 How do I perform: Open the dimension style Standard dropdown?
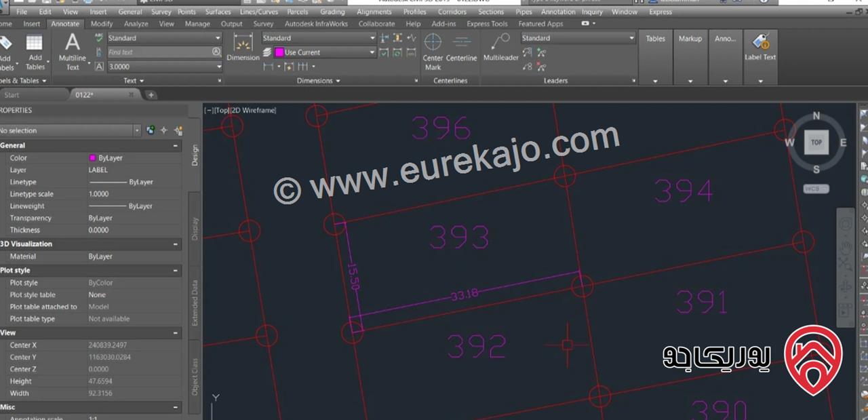click(x=318, y=39)
